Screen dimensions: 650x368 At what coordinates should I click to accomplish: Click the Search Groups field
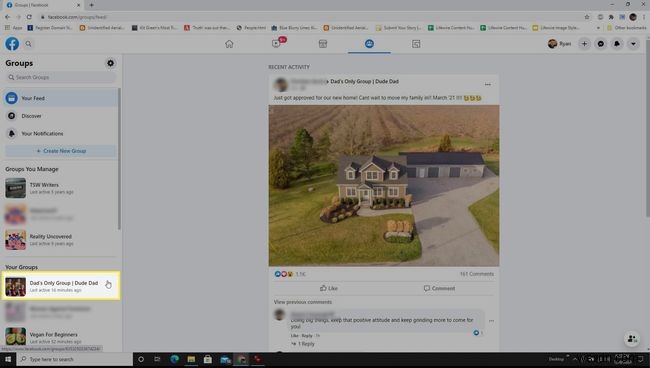(x=61, y=77)
